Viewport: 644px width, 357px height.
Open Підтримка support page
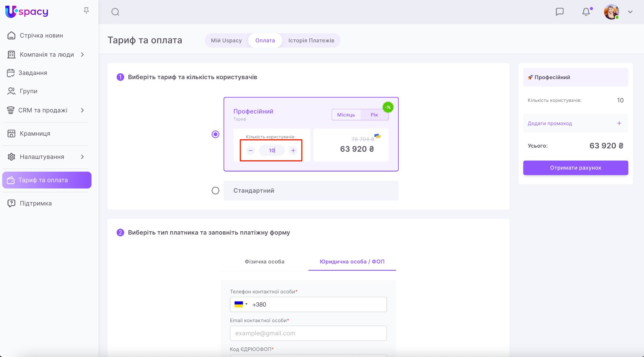coord(36,203)
